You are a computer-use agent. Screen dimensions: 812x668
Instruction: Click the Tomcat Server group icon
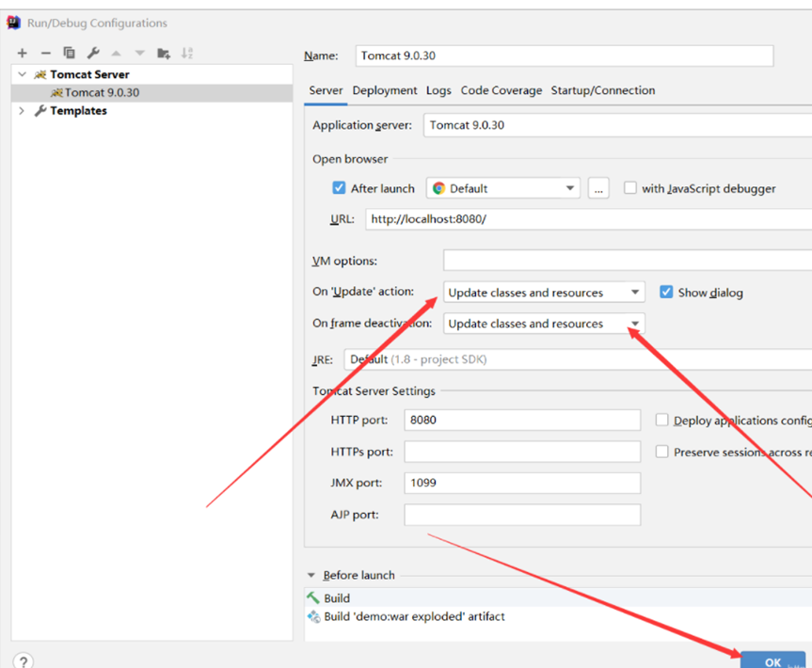(x=40, y=74)
